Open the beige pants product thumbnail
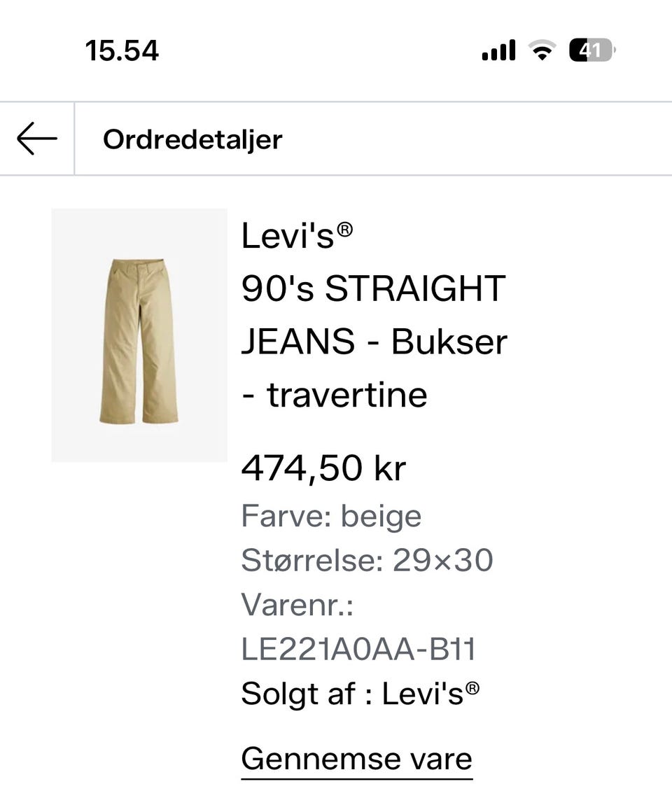This screenshot has height=812, width=672. (139, 335)
